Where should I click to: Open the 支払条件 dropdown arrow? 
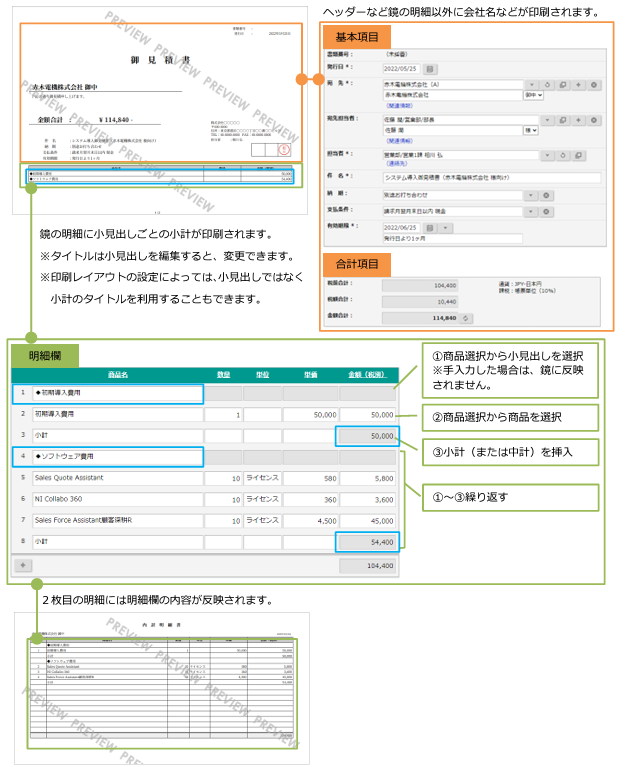pyautogui.click(x=530, y=212)
